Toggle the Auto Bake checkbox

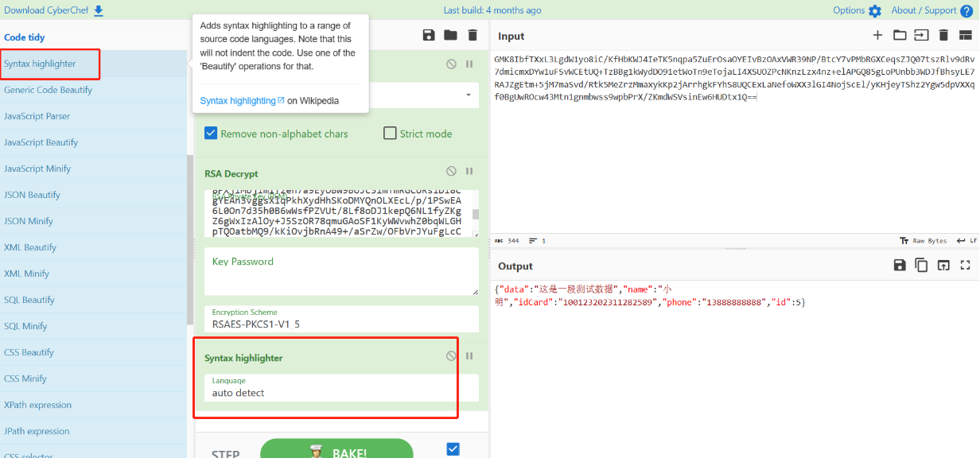[453, 449]
